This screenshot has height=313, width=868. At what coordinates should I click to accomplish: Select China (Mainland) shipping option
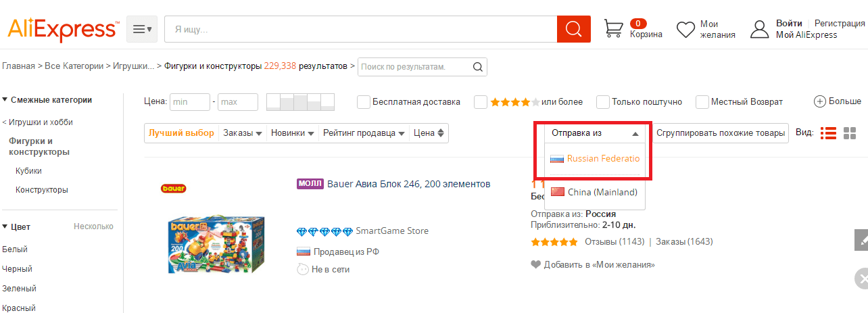pos(595,192)
